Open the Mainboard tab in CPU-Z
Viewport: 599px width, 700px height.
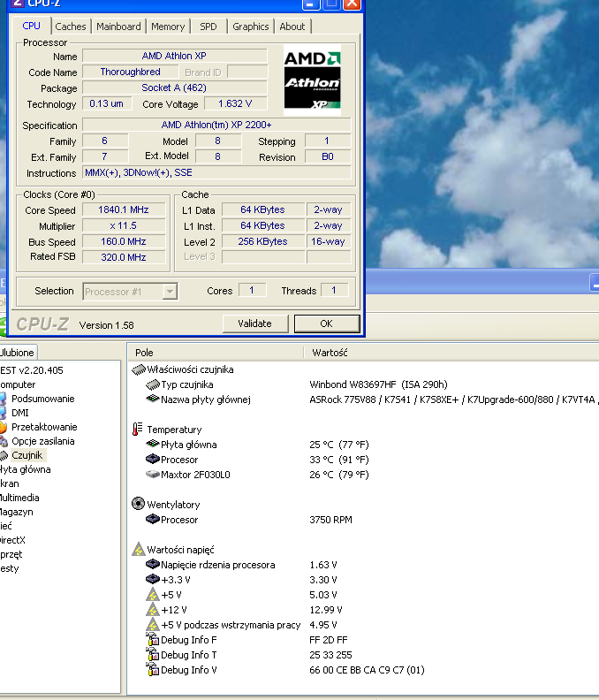click(118, 27)
